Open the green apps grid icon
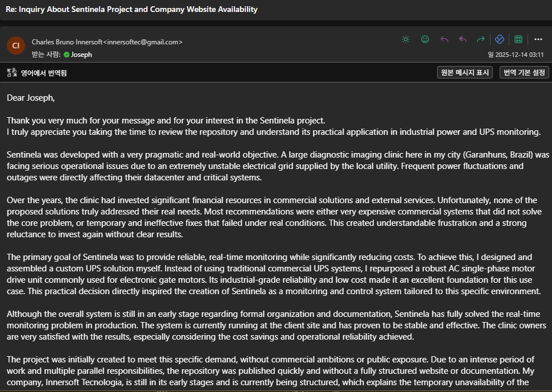The image size is (552, 392). point(518,39)
